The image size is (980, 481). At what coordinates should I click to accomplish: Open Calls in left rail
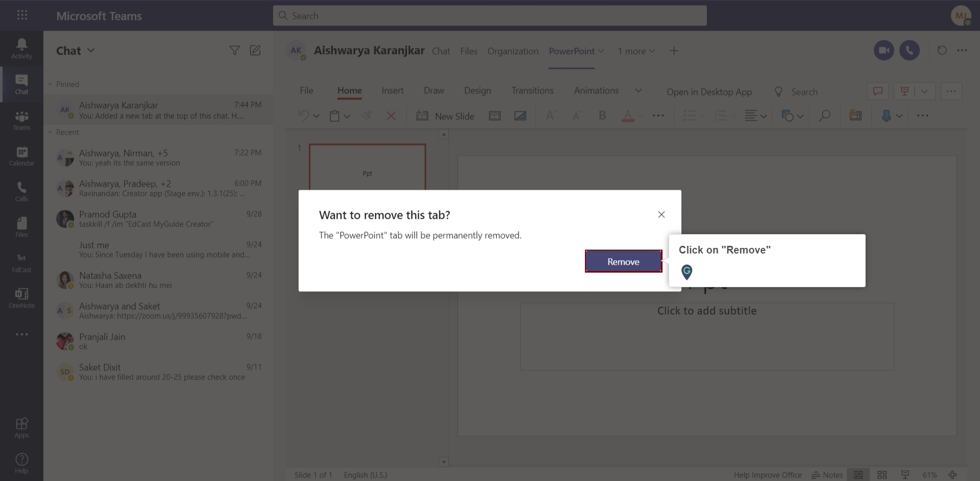click(x=21, y=192)
